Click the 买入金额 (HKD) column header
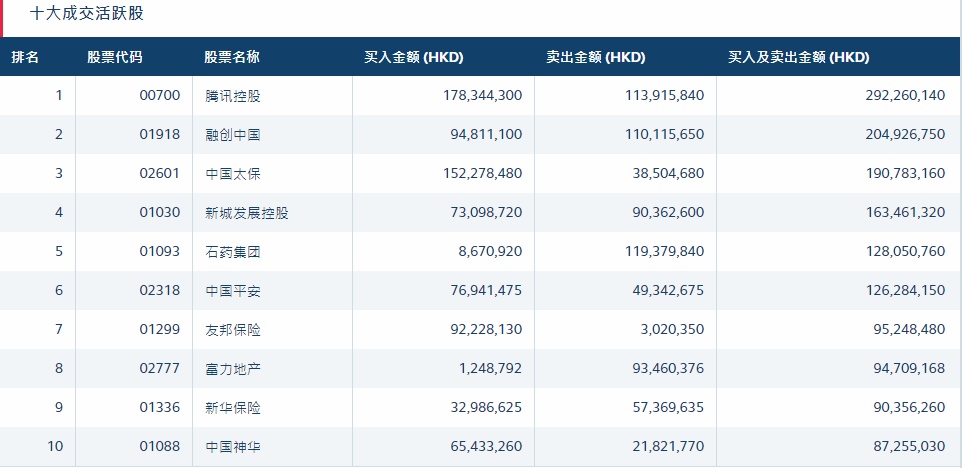The image size is (962, 468). 414,57
